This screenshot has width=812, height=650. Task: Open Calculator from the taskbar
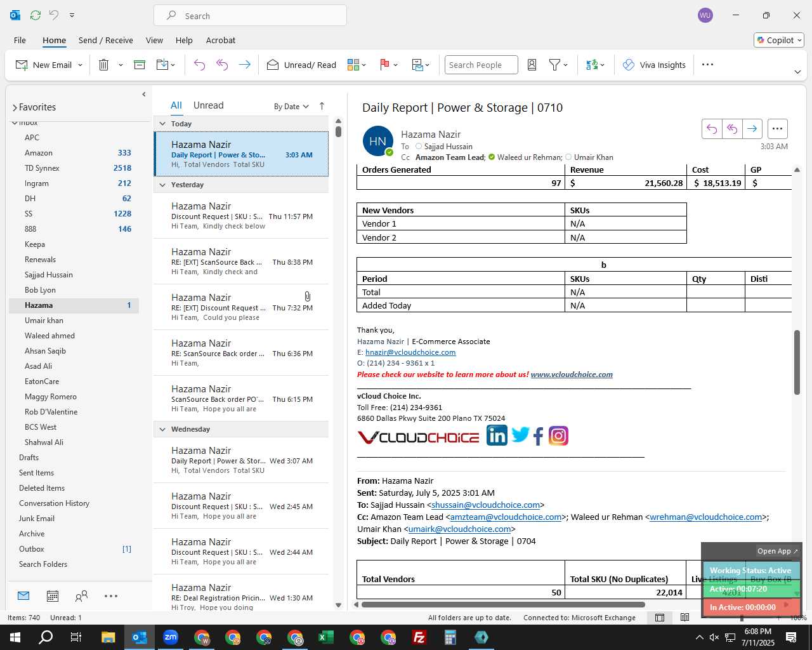point(450,637)
